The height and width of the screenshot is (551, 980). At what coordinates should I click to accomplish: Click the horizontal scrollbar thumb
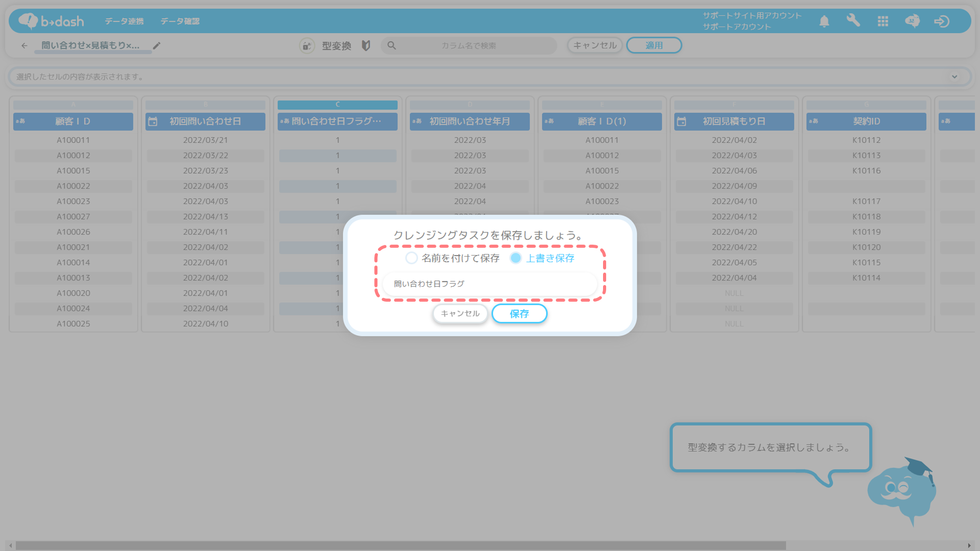[x=401, y=546]
